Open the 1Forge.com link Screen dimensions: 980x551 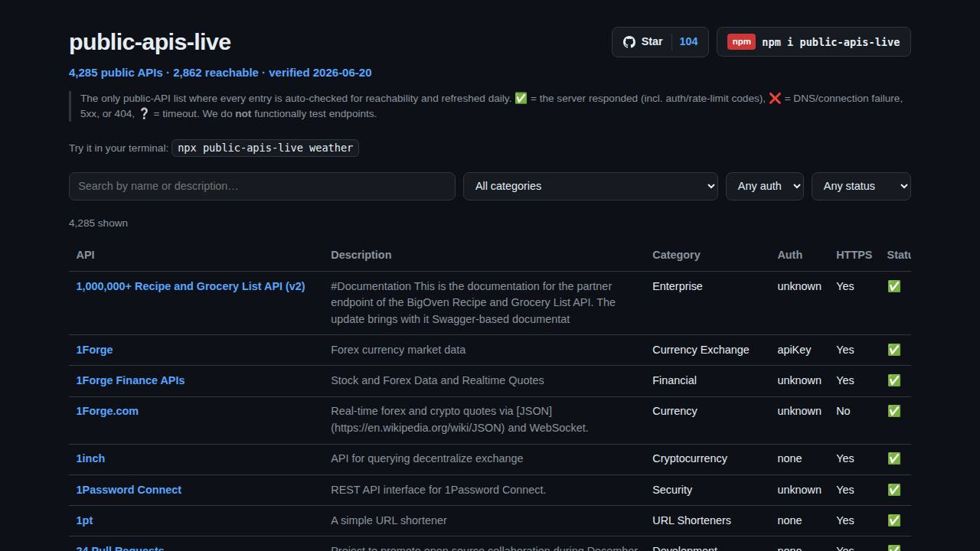(107, 411)
